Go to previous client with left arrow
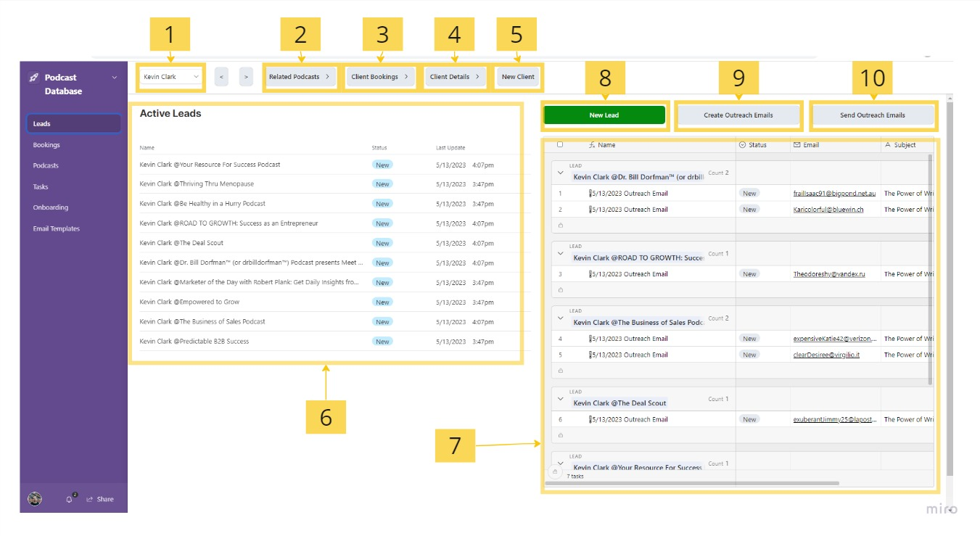Viewport: 980px width, 536px height. (x=221, y=76)
